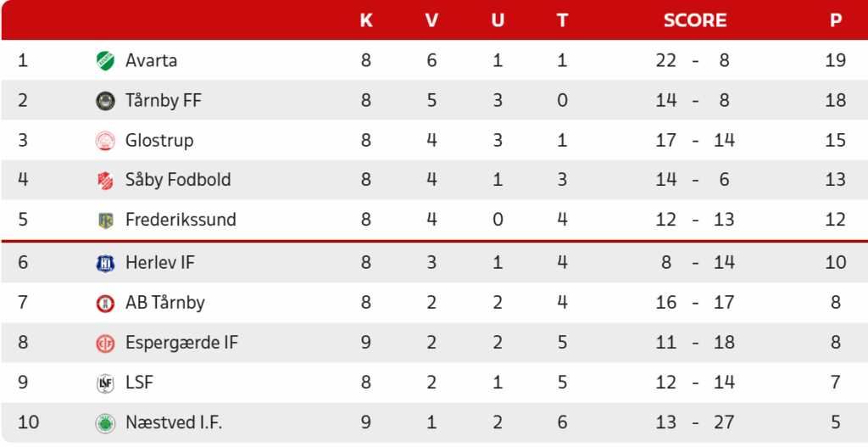Click the Avarta club logo

tap(105, 61)
